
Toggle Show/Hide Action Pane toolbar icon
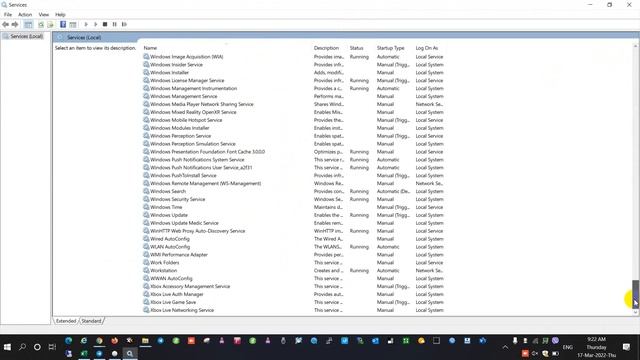pos(73,24)
